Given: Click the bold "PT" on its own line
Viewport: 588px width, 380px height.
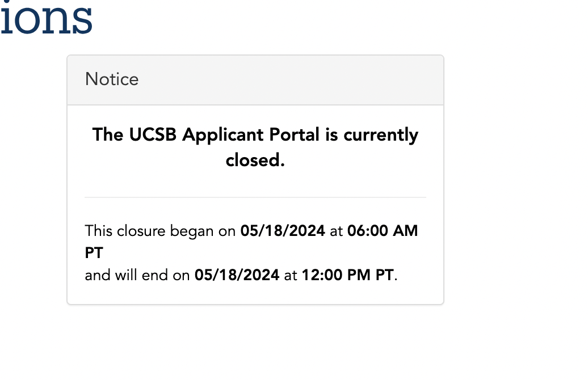Looking at the screenshot, I should pos(94,253).
